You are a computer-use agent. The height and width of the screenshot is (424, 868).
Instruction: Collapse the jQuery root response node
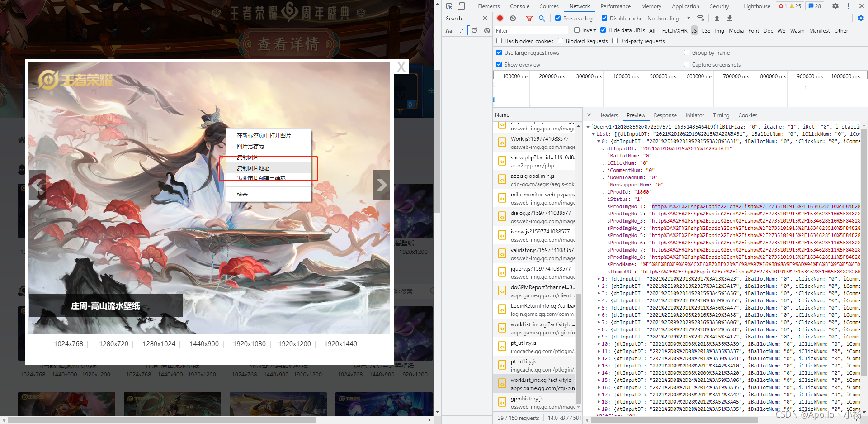(x=588, y=127)
